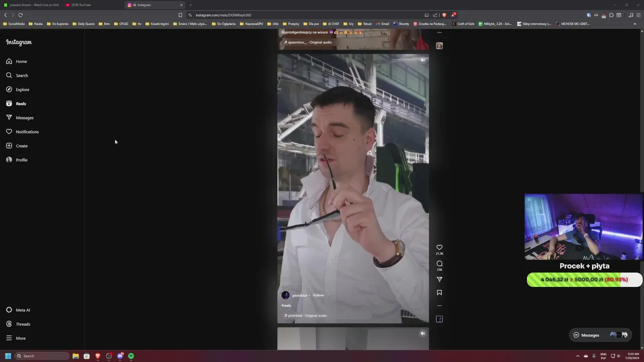Click the Instagram logo
This screenshot has height=362, width=644.
click(19, 42)
